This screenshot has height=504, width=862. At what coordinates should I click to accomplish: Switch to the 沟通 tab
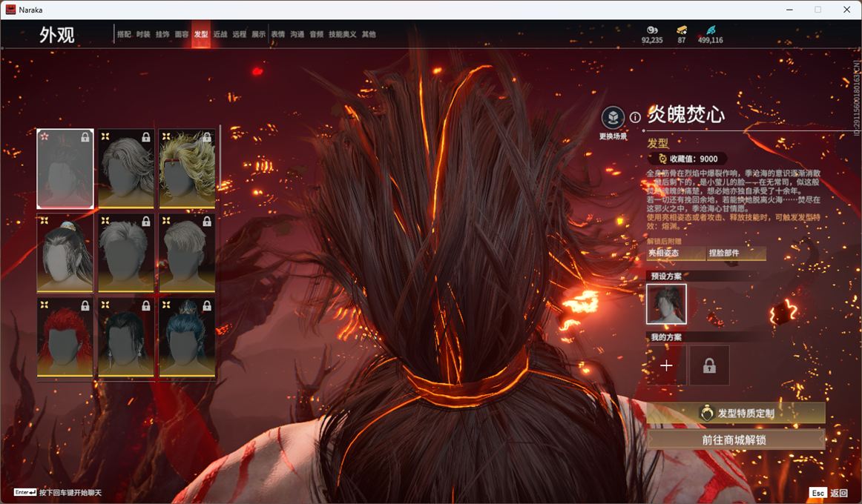[297, 34]
